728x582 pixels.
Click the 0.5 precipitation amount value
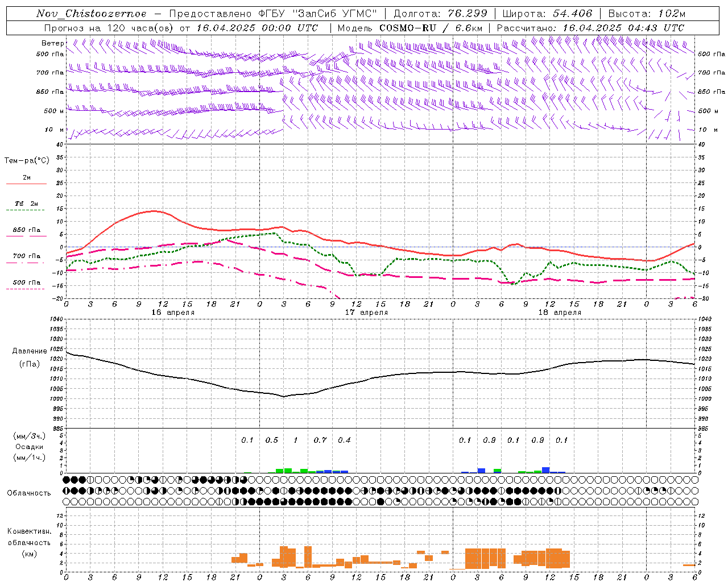tap(272, 440)
